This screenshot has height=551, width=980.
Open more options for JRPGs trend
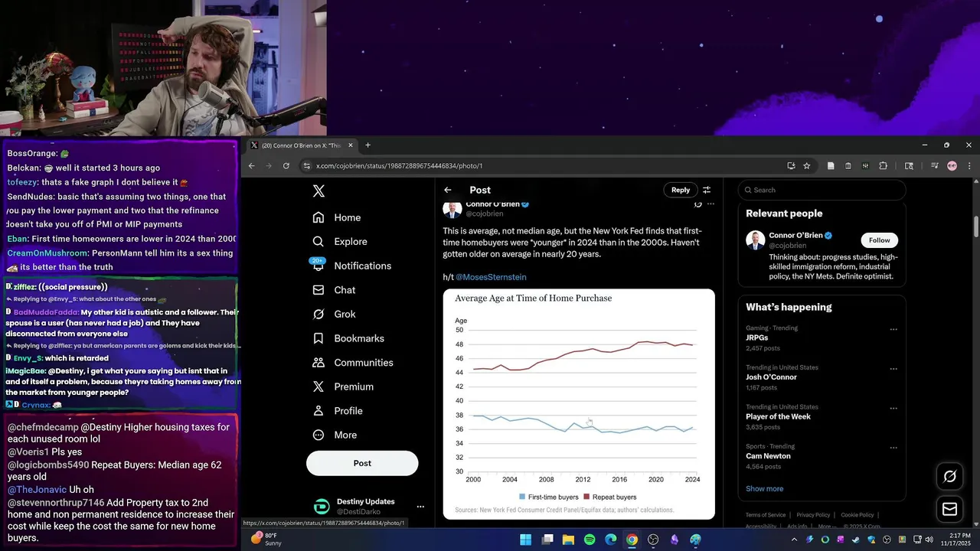click(x=893, y=330)
